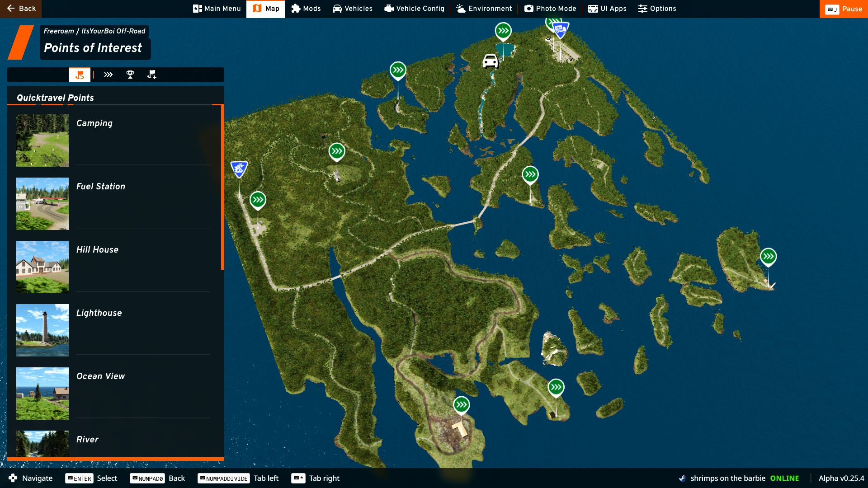
Task: Click the Camping thumbnail image
Action: point(42,141)
